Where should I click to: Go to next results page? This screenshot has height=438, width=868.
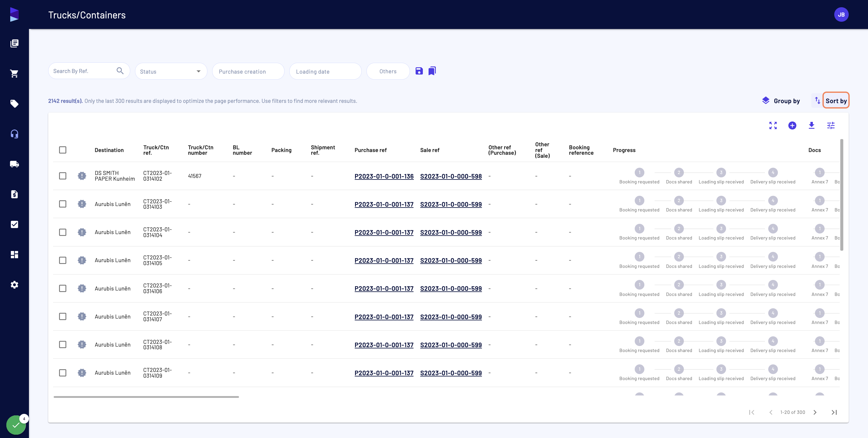click(x=815, y=412)
